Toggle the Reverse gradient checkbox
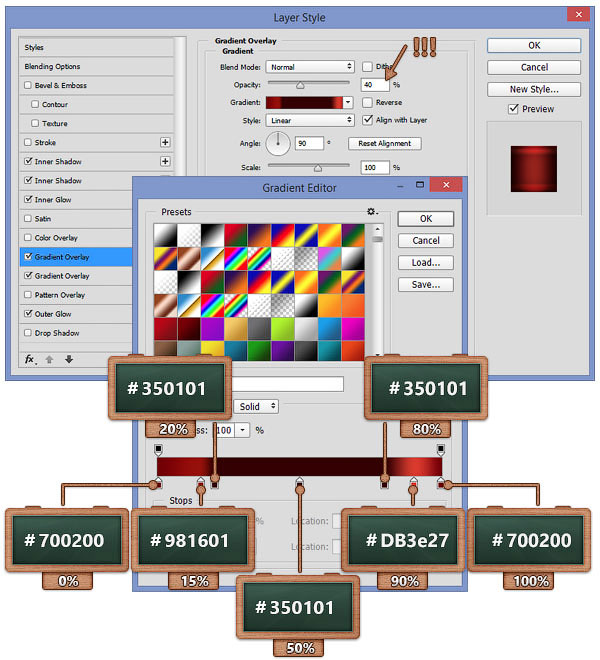The width and height of the screenshot is (600, 660). pyautogui.click(x=367, y=102)
